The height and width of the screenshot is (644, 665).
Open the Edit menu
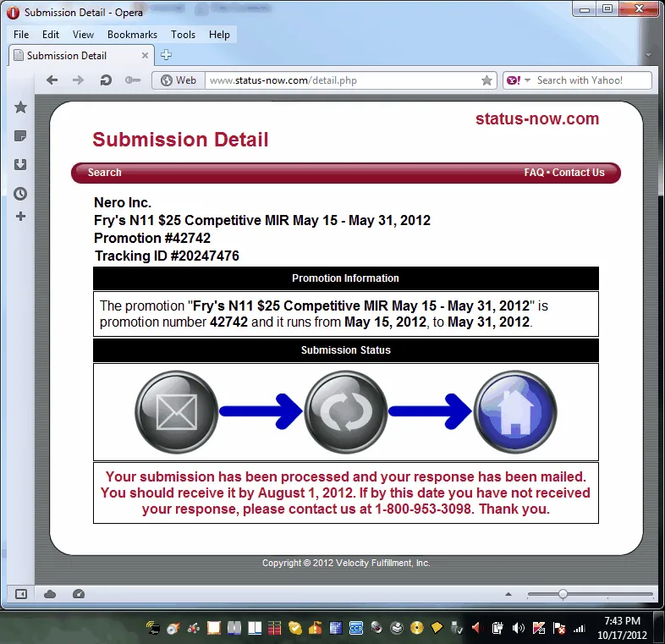point(51,35)
